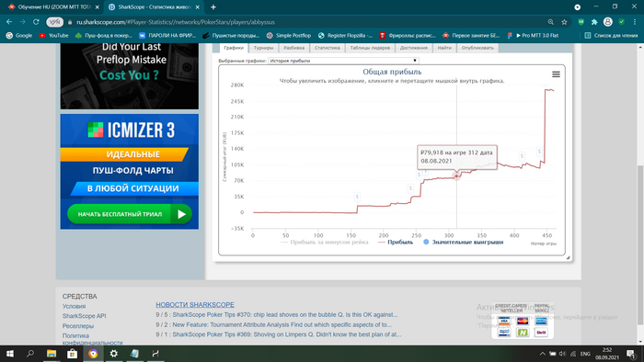This screenshot has width=644, height=362.
Task: Click the $ marker near game 240
Action: pos(410,188)
